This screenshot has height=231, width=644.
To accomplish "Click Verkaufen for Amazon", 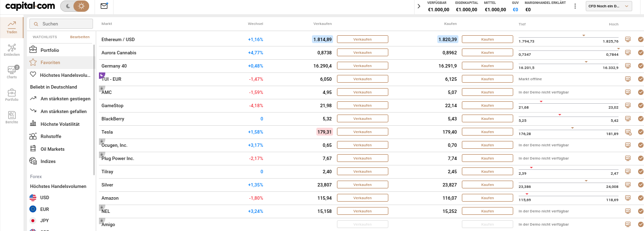I will click(x=362, y=198).
